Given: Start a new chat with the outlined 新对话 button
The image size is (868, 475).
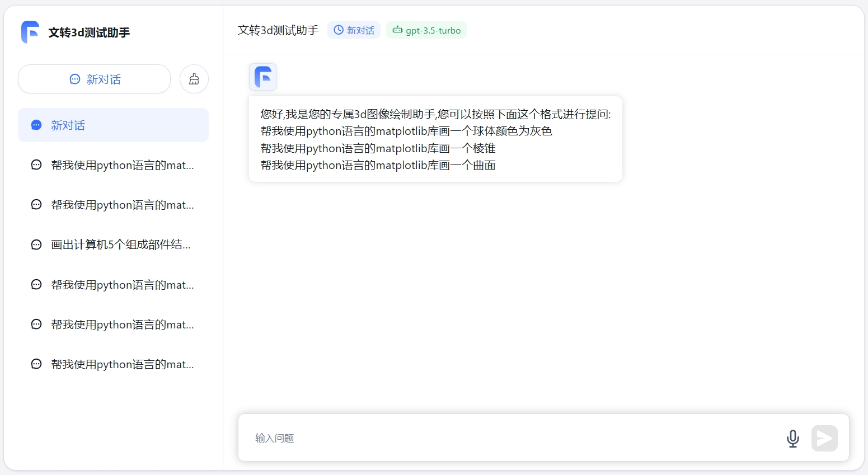Looking at the screenshot, I should (x=95, y=79).
